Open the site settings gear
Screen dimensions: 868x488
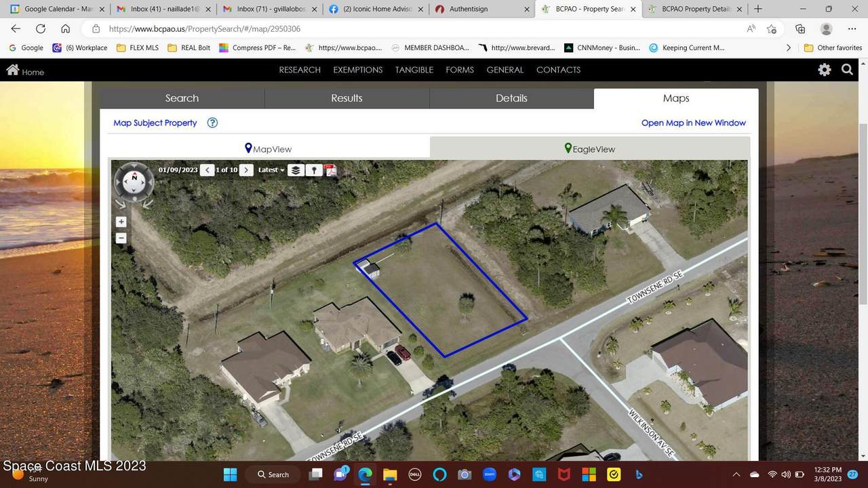[824, 70]
